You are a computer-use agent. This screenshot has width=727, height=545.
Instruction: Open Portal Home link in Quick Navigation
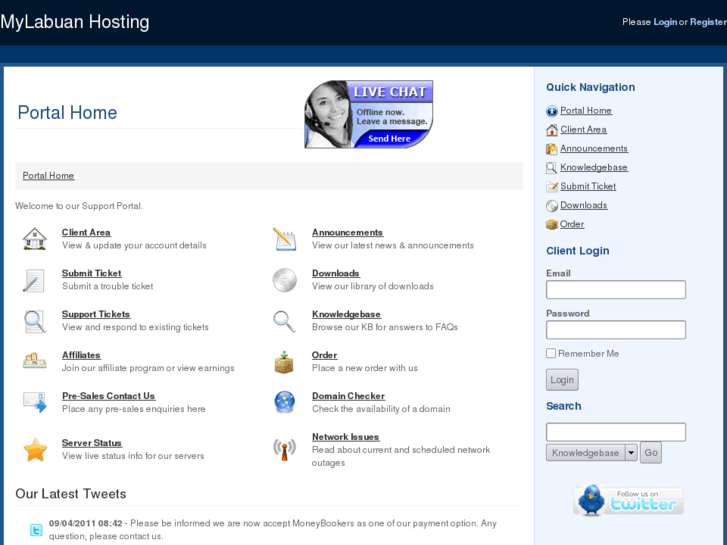click(x=586, y=110)
